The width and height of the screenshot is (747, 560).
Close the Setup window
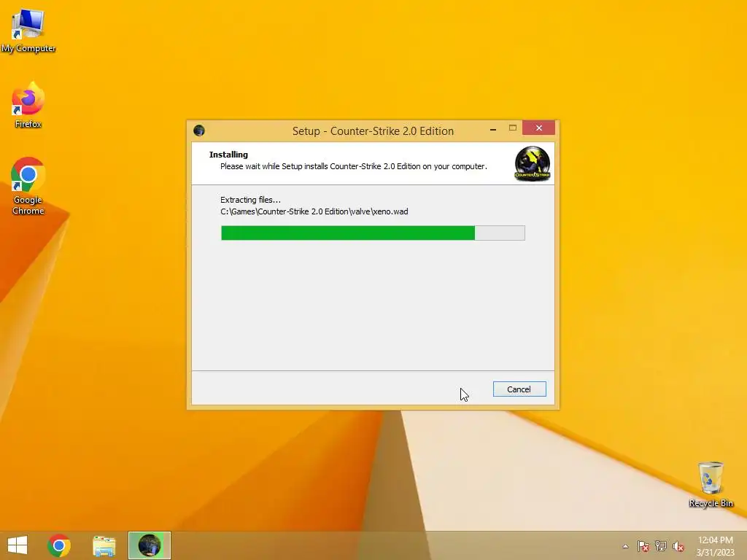(x=539, y=128)
